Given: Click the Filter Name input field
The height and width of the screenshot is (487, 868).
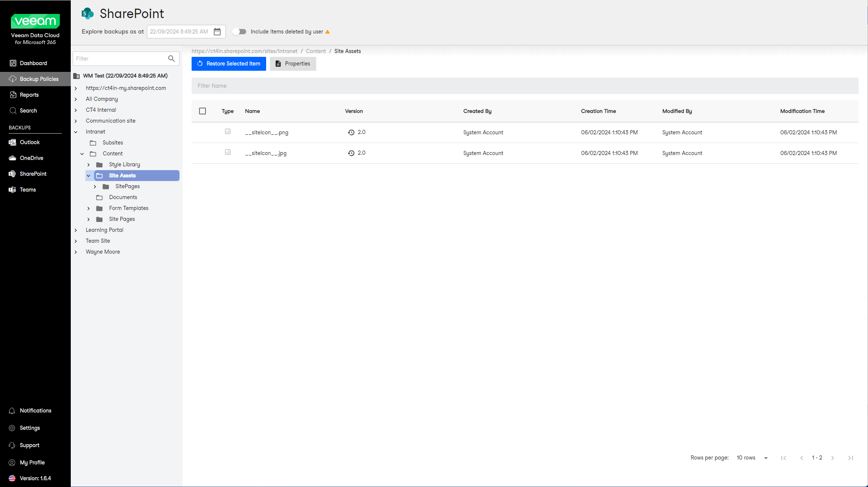Looking at the screenshot, I should click(525, 86).
